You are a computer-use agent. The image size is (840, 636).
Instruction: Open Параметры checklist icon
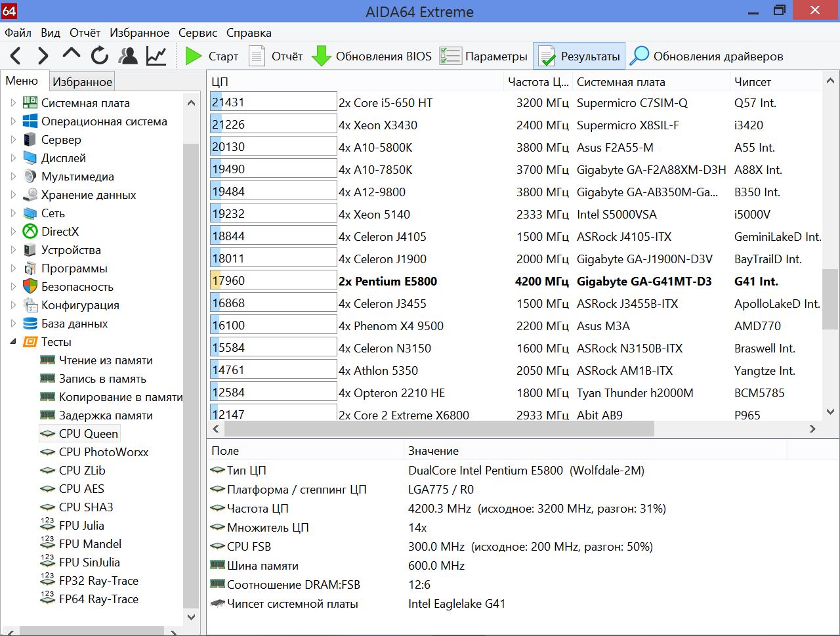[450, 56]
